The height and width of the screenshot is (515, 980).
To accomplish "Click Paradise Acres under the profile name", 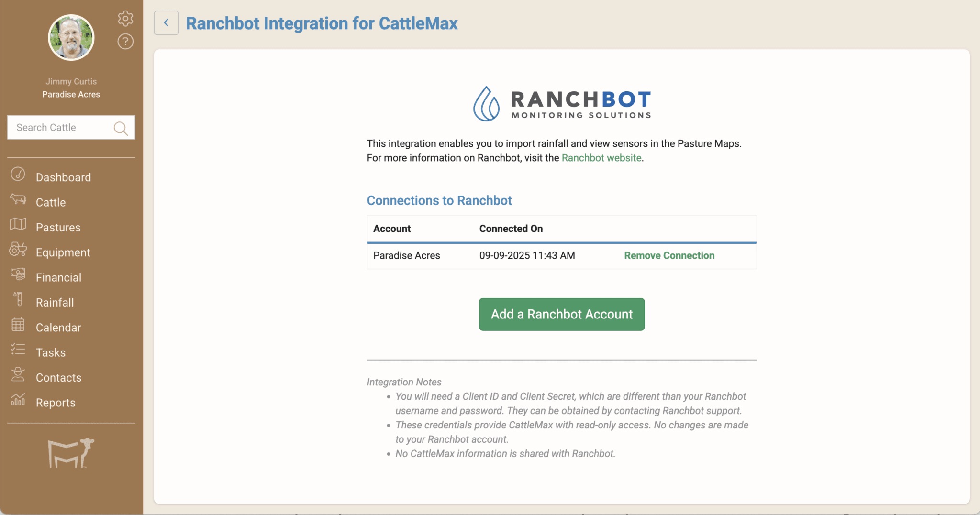I will (71, 94).
